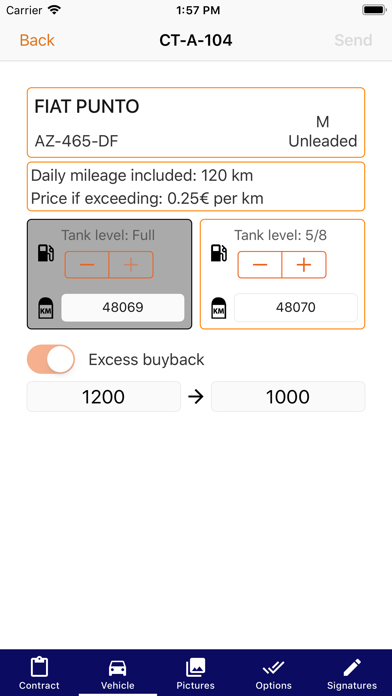
Task: Tap the Options double-checkmark icon
Action: pyautogui.click(x=274, y=667)
